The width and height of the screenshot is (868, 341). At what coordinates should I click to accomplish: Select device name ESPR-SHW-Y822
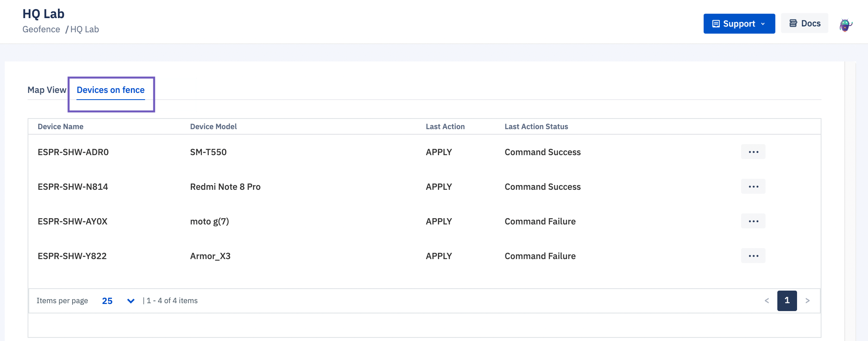click(x=72, y=256)
